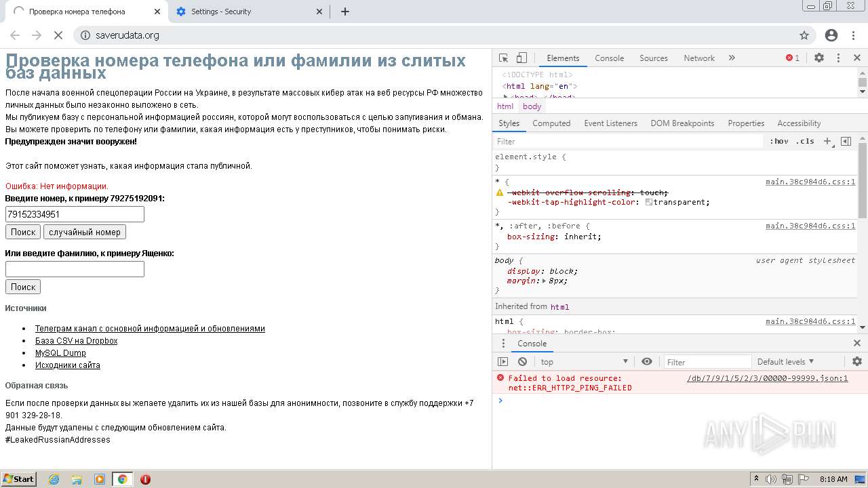This screenshot has height=488, width=868.
Task: Click the red error count badge
Action: point(793,58)
